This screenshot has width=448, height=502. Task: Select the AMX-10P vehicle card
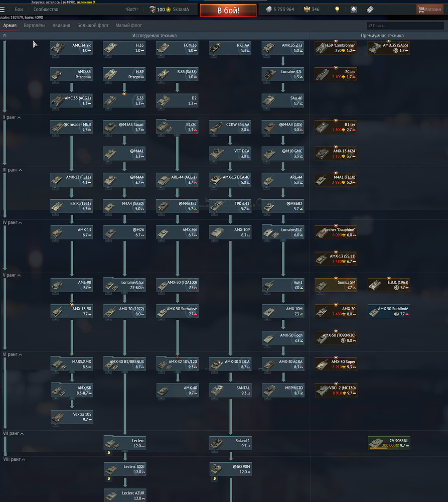tap(230, 232)
